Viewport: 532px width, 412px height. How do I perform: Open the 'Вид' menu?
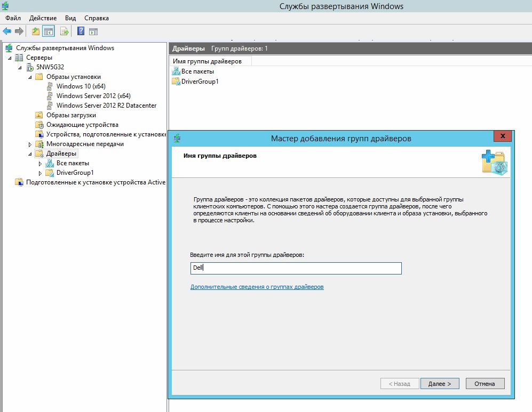[69, 18]
